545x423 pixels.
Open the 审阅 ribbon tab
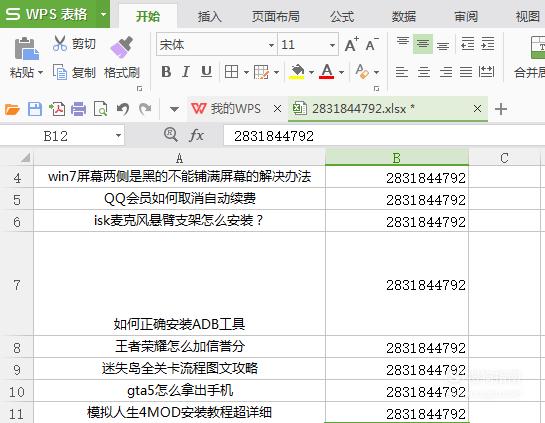tap(466, 16)
